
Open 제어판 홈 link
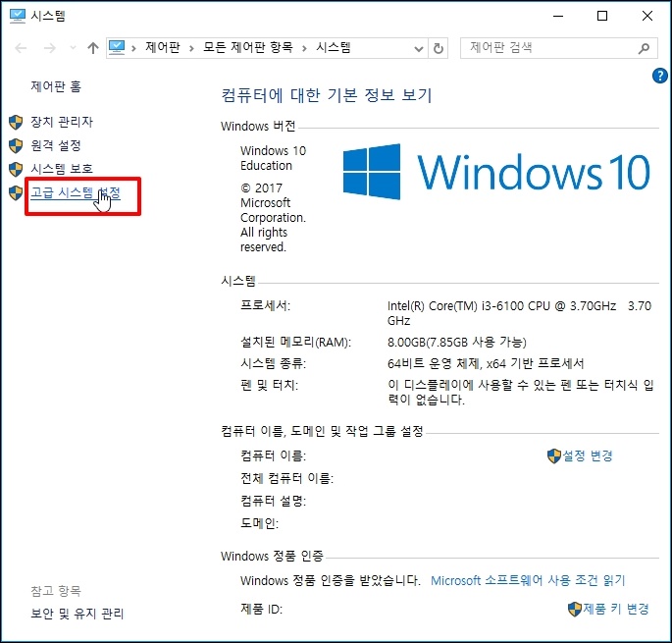pos(56,86)
